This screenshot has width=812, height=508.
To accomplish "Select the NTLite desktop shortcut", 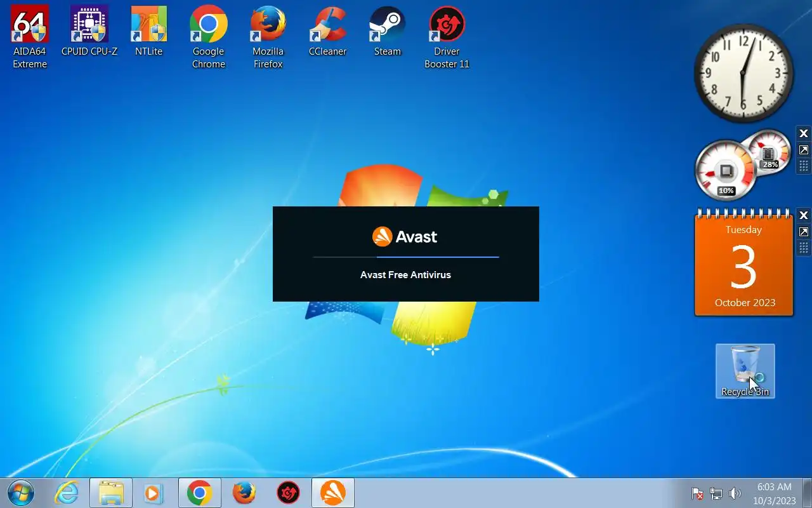I will [x=149, y=30].
